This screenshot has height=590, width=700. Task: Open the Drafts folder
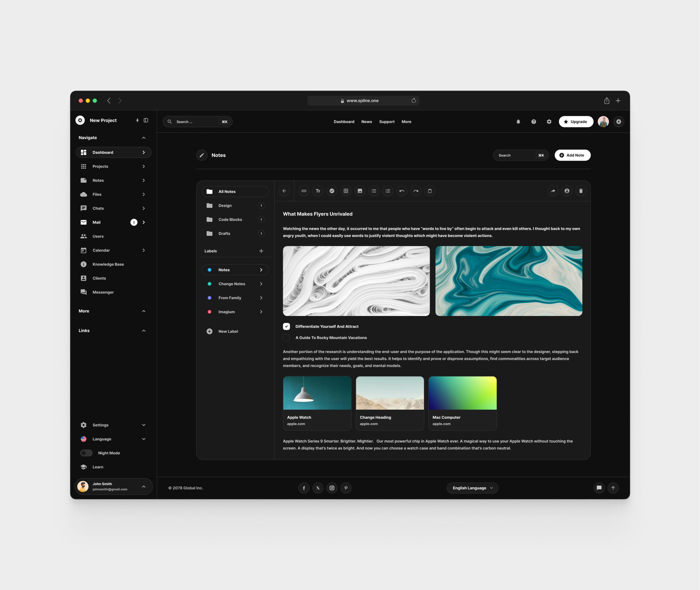tap(235, 234)
